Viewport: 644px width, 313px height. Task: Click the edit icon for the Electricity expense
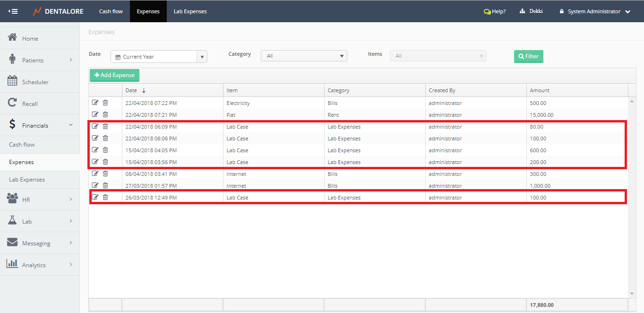pyautogui.click(x=95, y=103)
